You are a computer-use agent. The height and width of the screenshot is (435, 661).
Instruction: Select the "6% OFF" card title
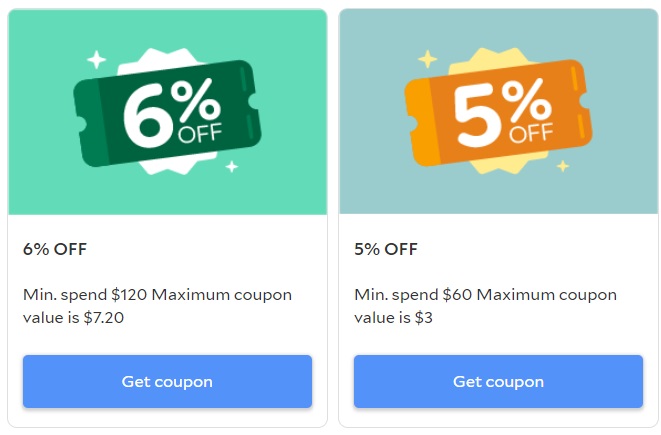pos(55,249)
